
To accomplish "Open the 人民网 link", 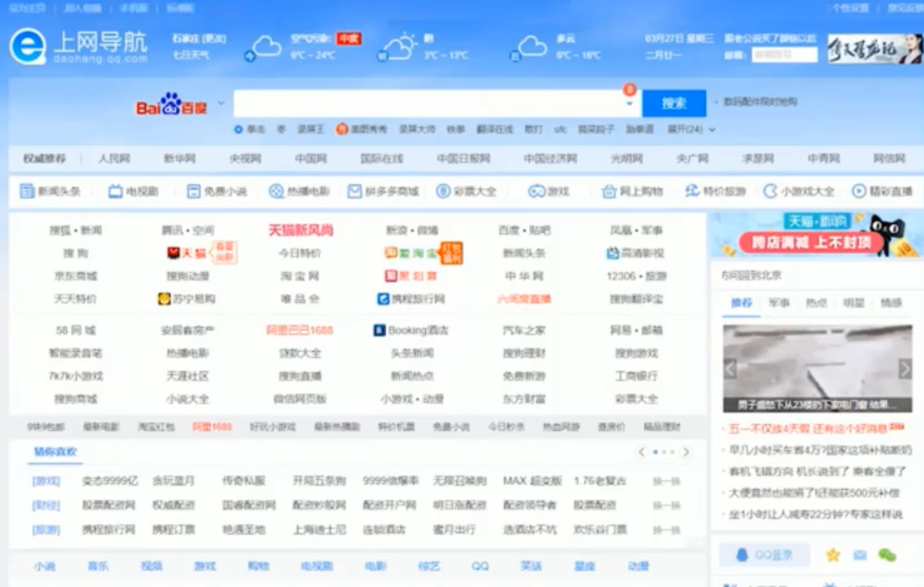I will [114, 159].
